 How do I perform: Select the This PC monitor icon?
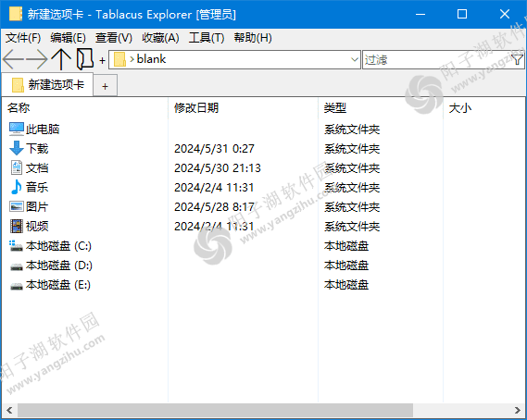pyautogui.click(x=16, y=129)
